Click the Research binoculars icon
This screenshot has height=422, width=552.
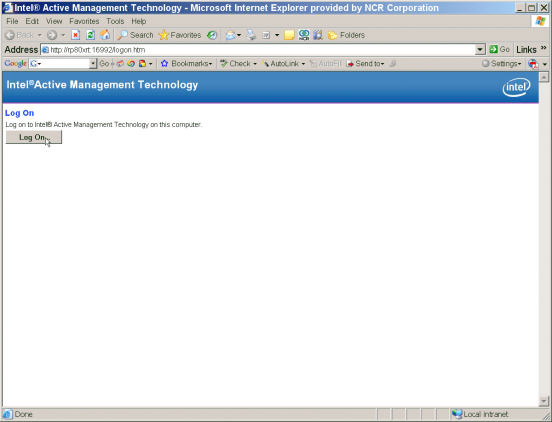click(x=318, y=35)
